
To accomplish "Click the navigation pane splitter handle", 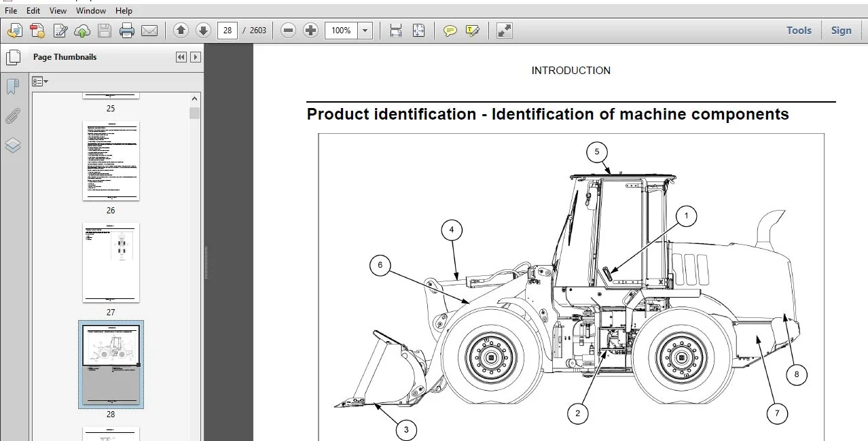I will point(206,263).
